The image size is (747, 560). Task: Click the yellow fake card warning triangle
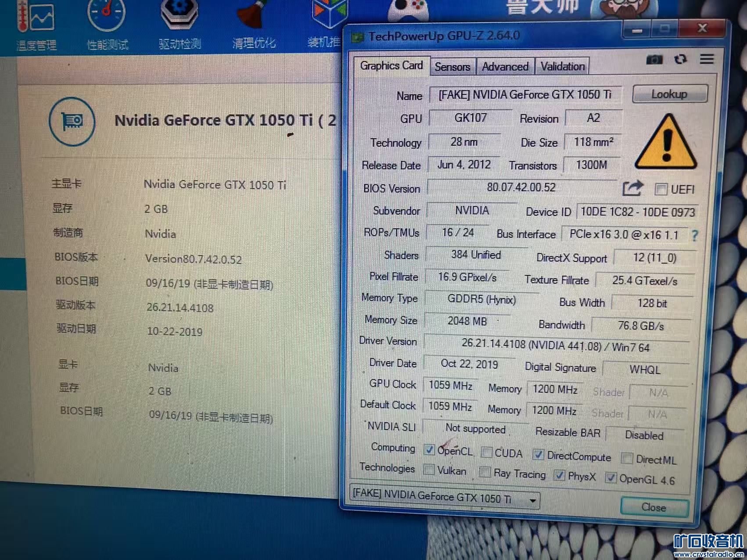point(666,142)
